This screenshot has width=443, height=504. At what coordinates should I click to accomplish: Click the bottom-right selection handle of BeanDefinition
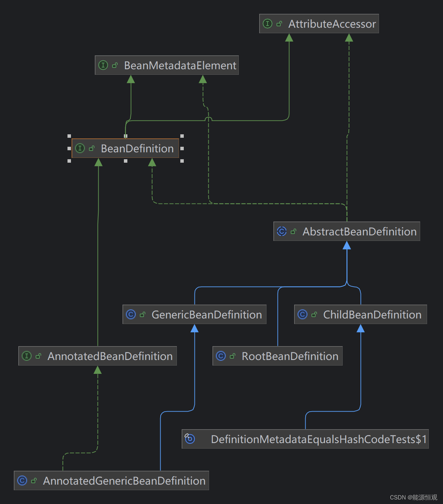pos(182,161)
